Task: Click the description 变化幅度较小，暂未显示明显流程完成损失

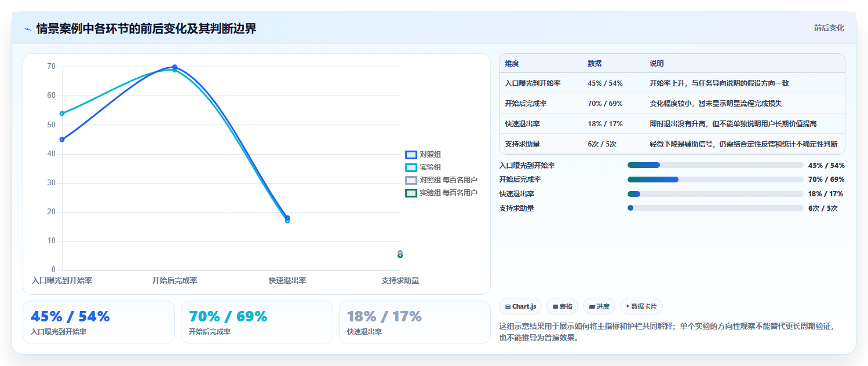Action: (x=716, y=104)
